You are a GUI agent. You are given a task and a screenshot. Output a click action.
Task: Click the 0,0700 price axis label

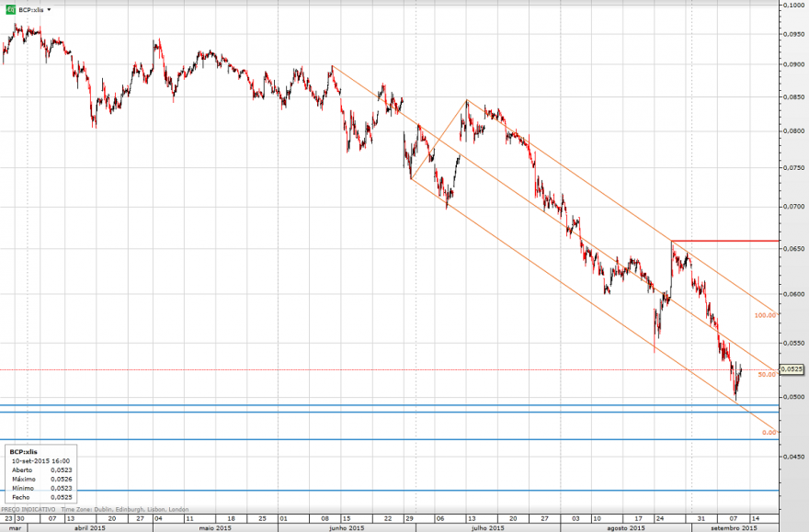pyautogui.click(x=793, y=206)
